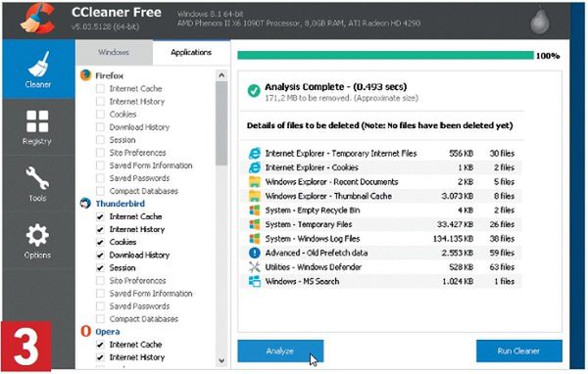This screenshot has height=374, width=588.
Task: Click the green analysis progress bar
Action: (x=385, y=56)
